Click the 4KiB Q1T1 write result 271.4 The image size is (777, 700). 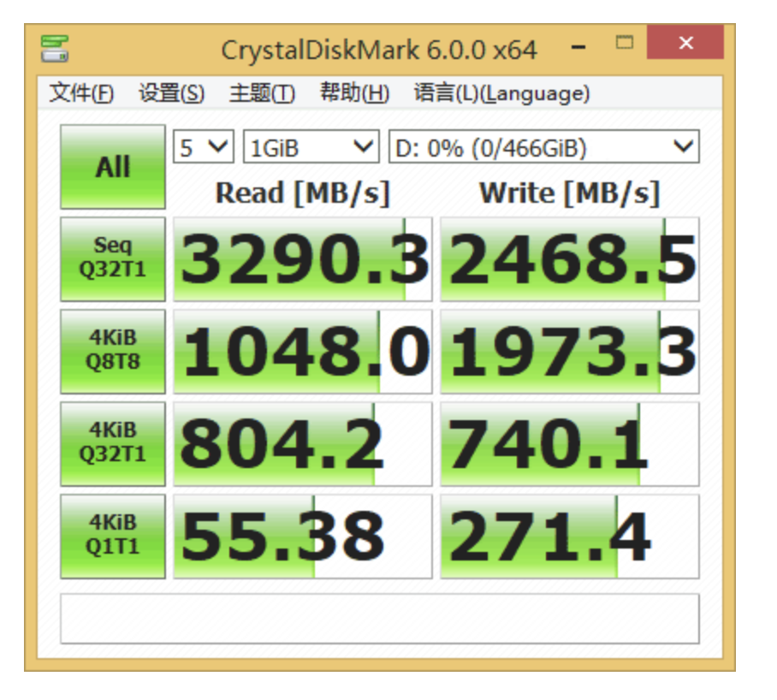[x=570, y=536]
